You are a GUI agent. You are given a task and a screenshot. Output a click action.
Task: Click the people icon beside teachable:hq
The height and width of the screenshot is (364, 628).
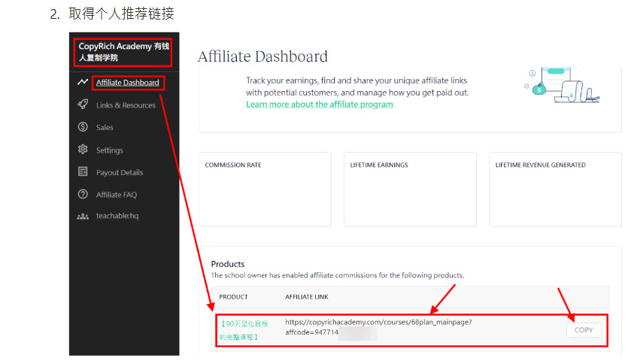tap(83, 217)
